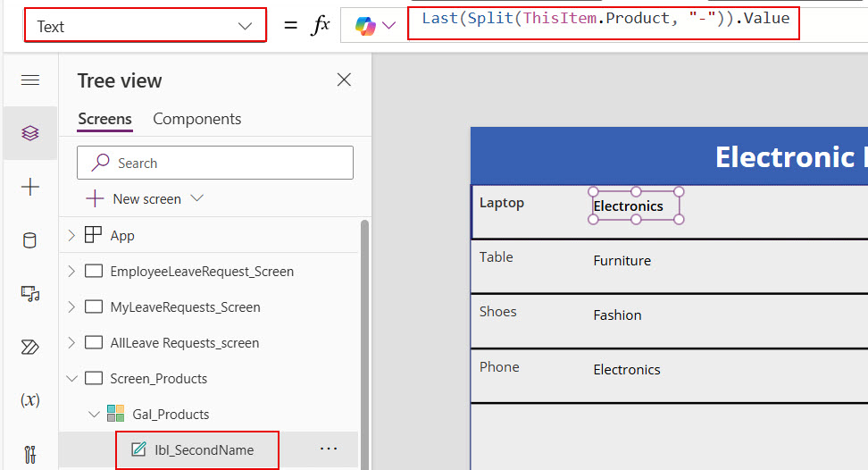Select AllLeave Requests_screen in tree
The width and height of the screenshot is (868, 470).
point(184,343)
